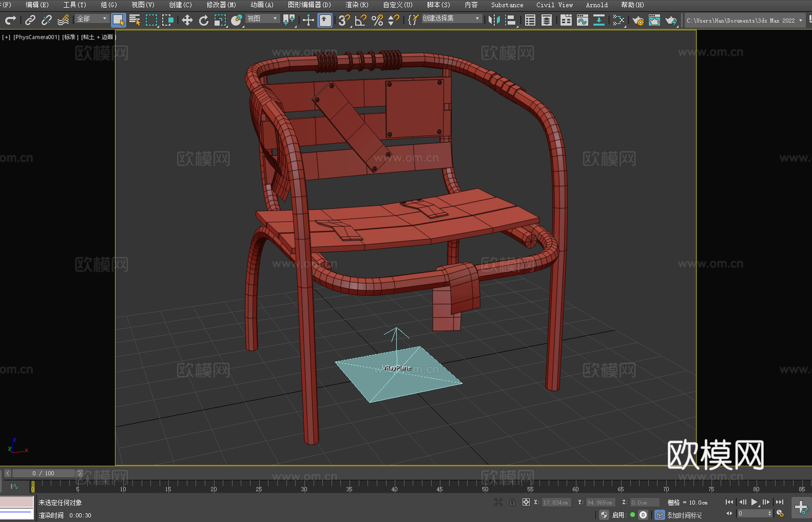This screenshot has height=522, width=812.
Task: Open the Substance menu
Action: 507,5
